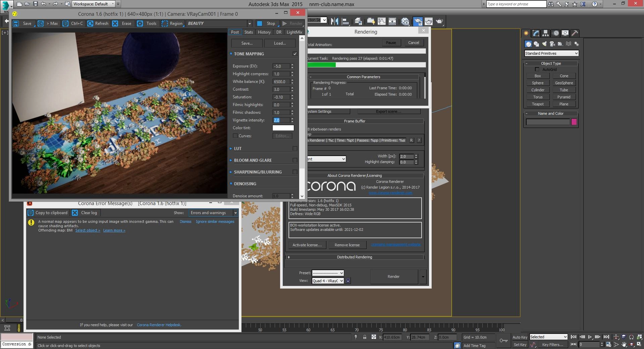Screen dimensions: 644x349
Task: Switch to the DR tab
Action: (279, 32)
